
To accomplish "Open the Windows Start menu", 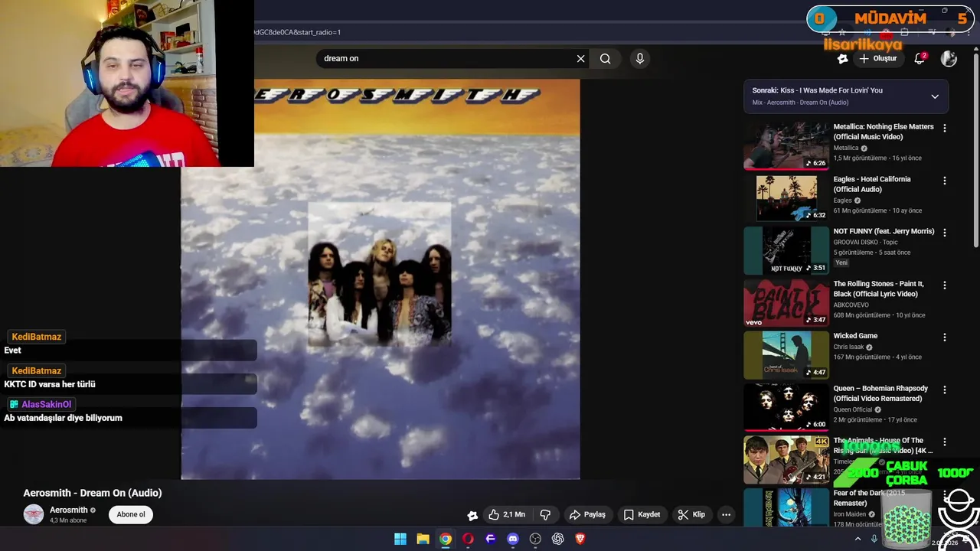I will click(400, 539).
